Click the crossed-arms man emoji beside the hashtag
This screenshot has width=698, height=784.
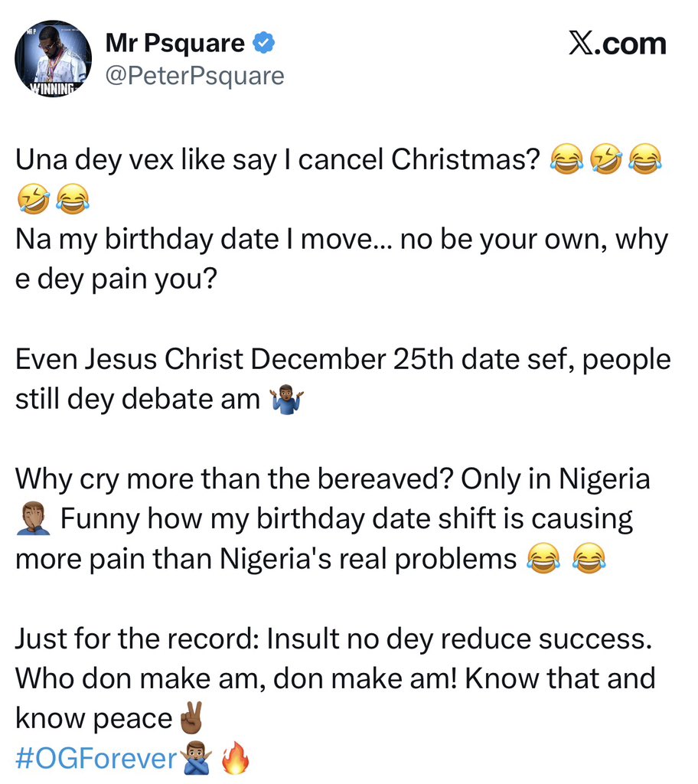pos(195,759)
